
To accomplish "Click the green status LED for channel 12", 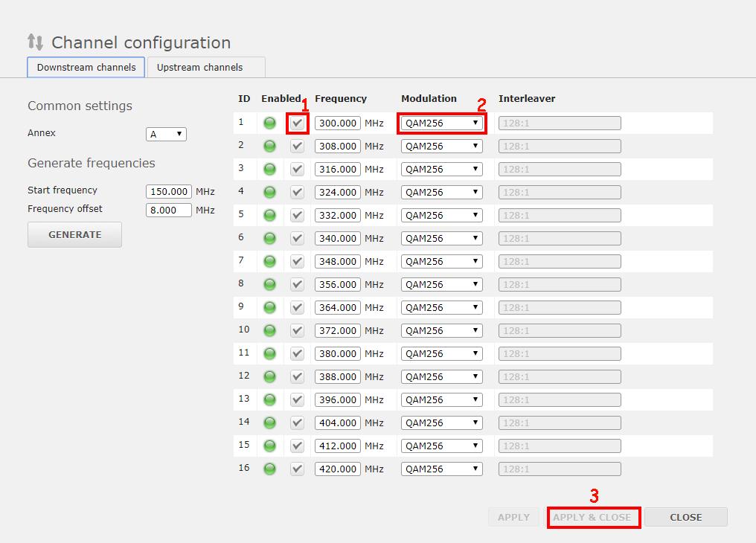I will tap(269, 377).
